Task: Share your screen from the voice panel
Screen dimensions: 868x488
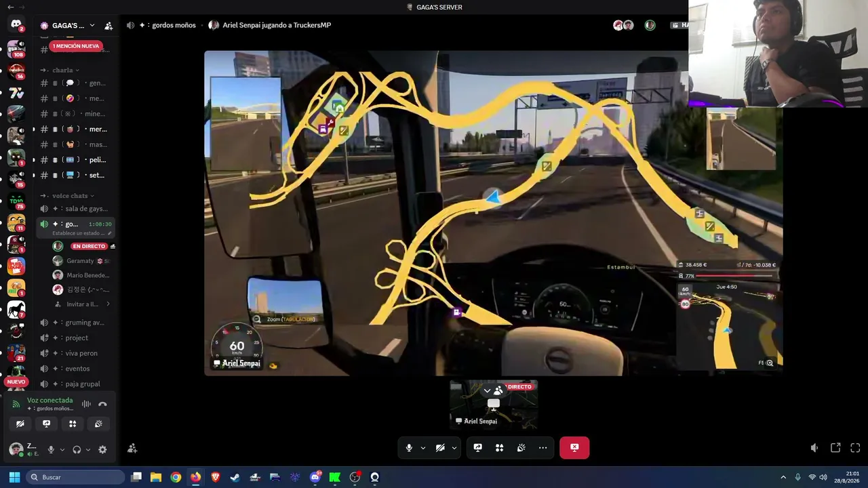Action: click(46, 424)
